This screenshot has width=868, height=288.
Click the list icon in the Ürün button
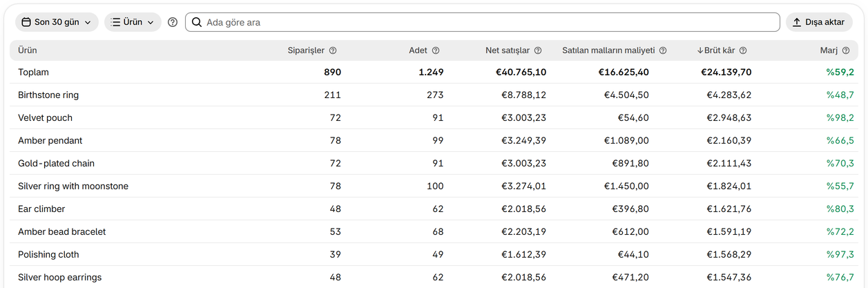tap(116, 22)
